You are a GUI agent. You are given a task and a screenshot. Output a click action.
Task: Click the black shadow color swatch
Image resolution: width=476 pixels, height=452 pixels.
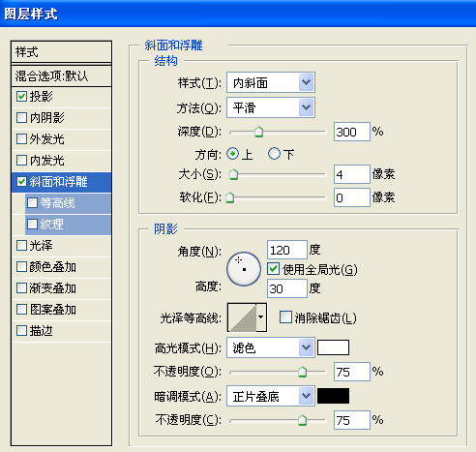click(x=333, y=396)
